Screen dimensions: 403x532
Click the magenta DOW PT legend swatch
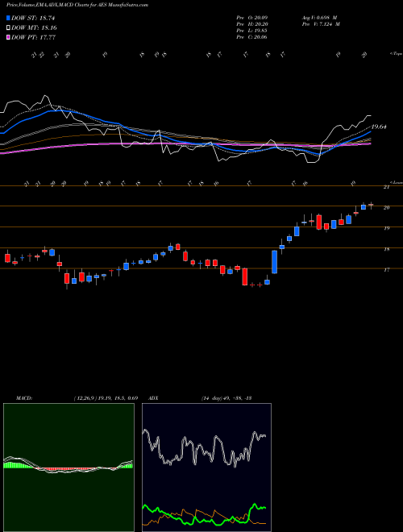(x=8, y=37)
